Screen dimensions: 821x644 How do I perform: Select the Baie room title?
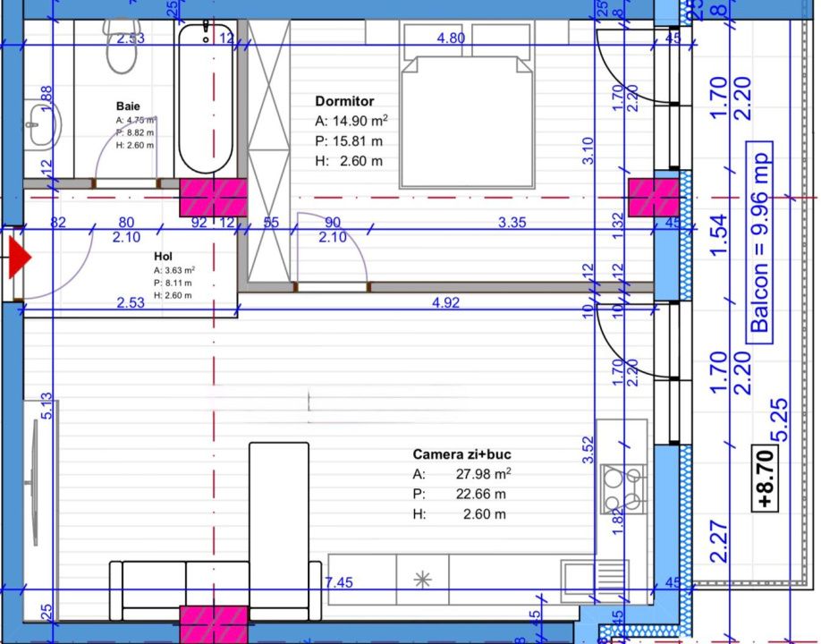point(128,106)
